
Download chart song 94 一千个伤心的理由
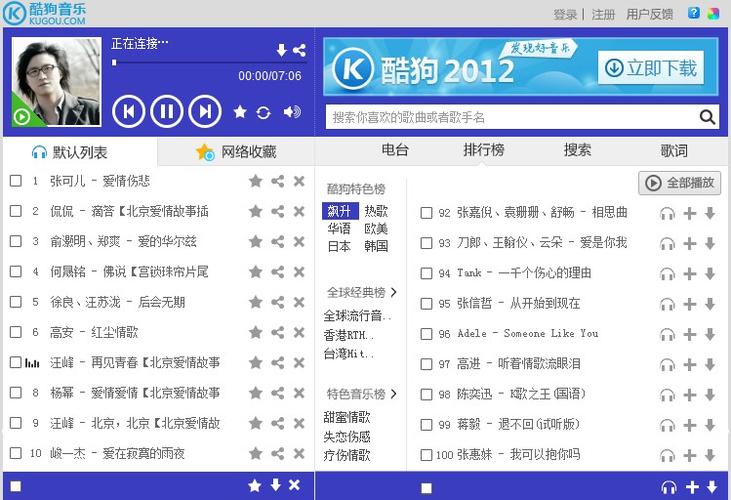tap(710, 274)
